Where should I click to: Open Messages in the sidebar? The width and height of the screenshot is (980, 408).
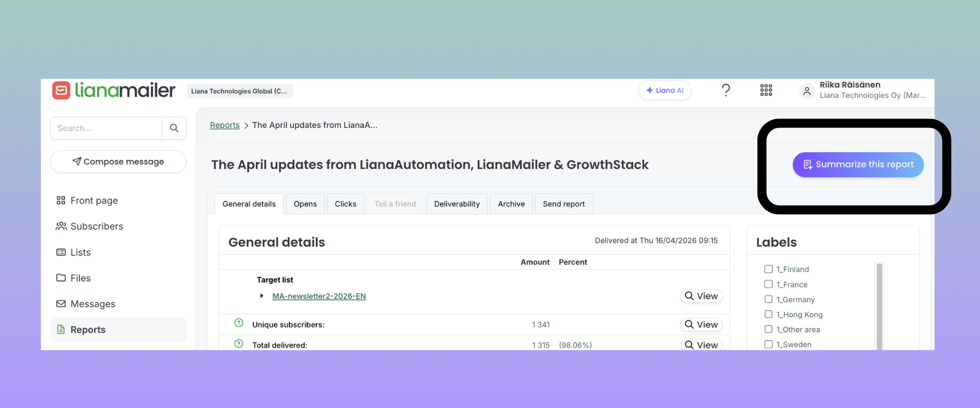point(118,303)
